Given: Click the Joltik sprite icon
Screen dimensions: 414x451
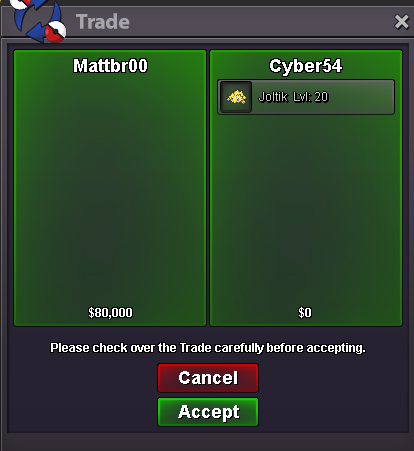Looking at the screenshot, I should click(x=236, y=97).
